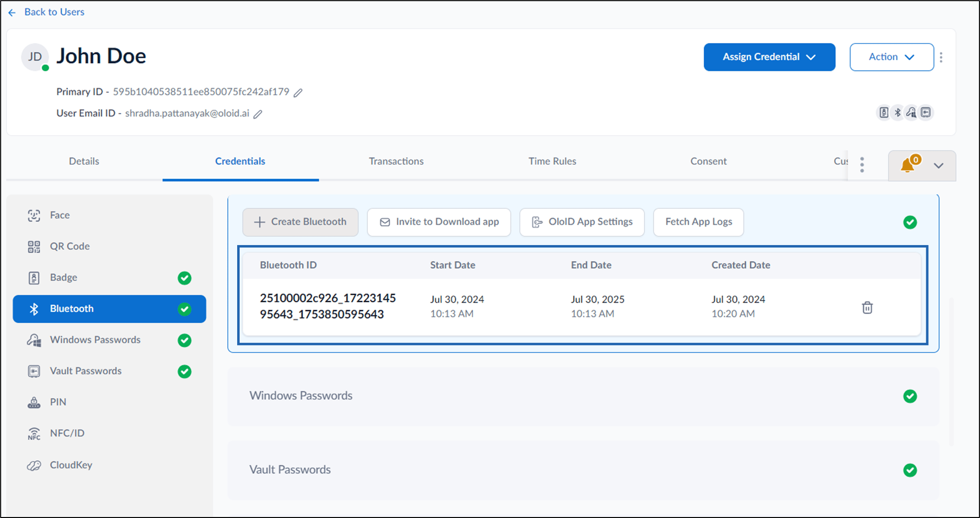Open Windows Passwords in the sidebar
This screenshot has width=980, height=518.
click(110, 340)
